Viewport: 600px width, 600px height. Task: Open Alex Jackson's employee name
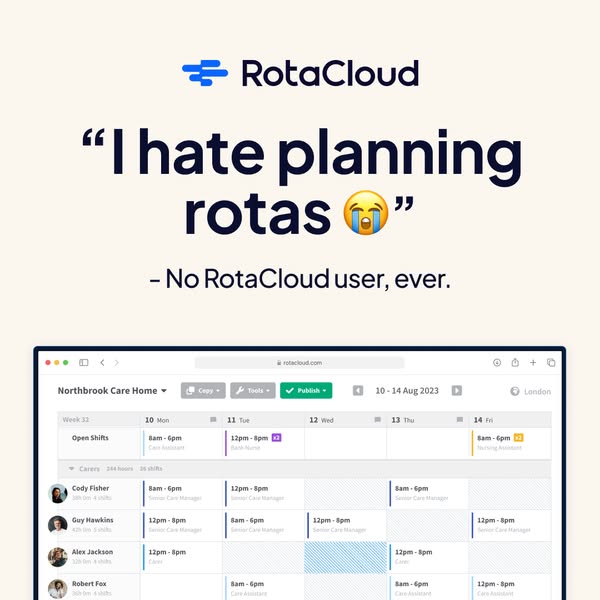tap(92, 552)
